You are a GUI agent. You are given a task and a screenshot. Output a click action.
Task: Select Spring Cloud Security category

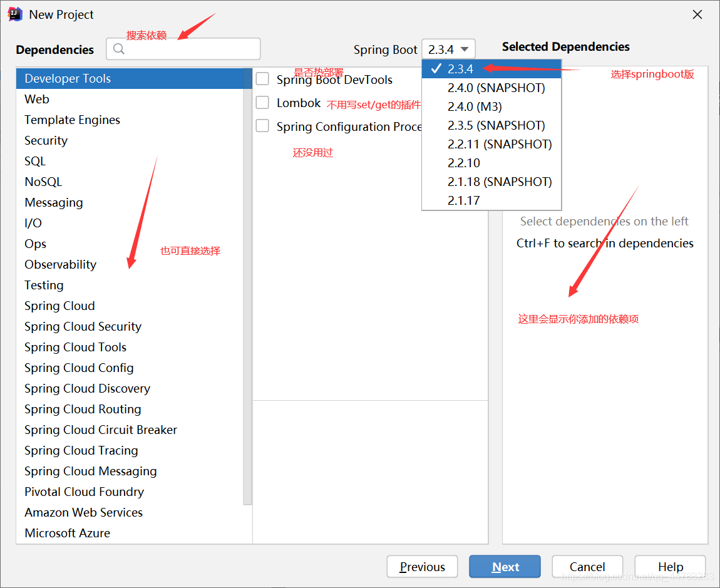(130, 327)
